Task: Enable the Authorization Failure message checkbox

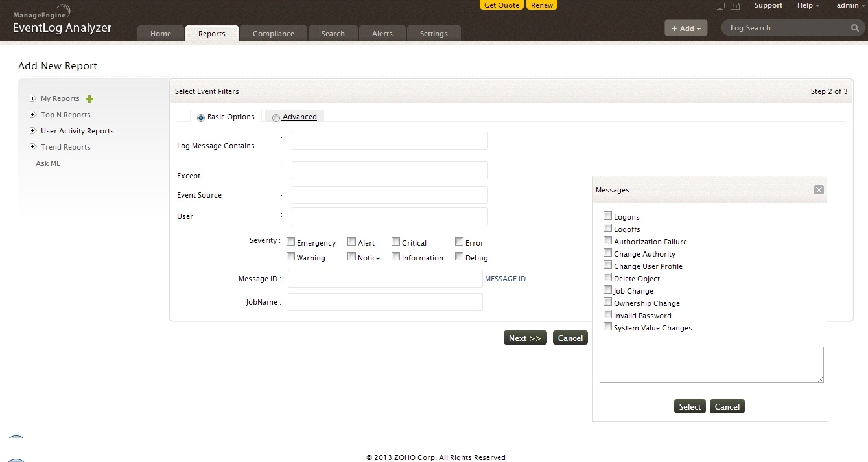Action: point(607,240)
